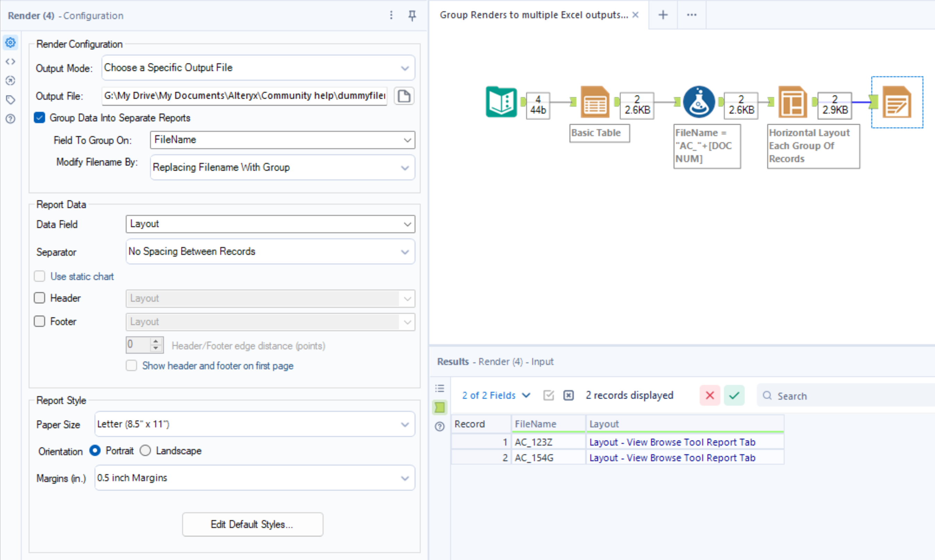Click Edit Default Styles button

tap(252, 524)
